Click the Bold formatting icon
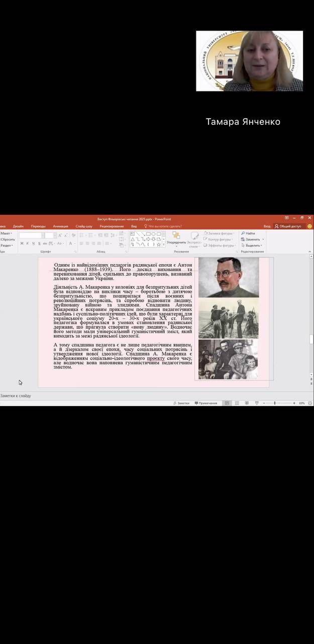Viewport: 314px width, 644px height. (x=22, y=244)
